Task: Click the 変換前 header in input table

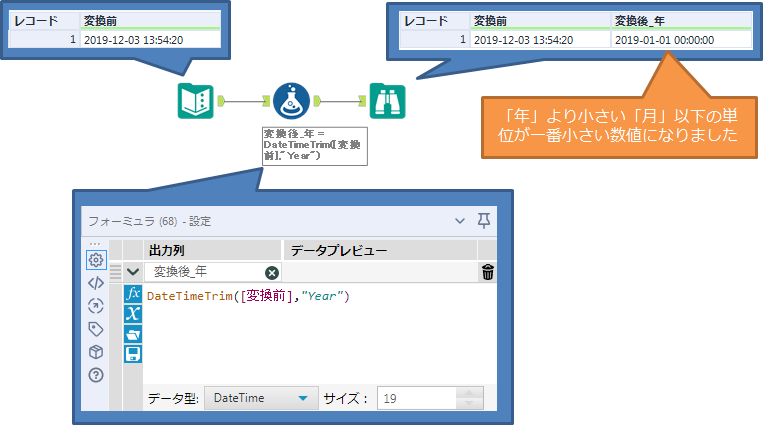Action: click(x=151, y=21)
